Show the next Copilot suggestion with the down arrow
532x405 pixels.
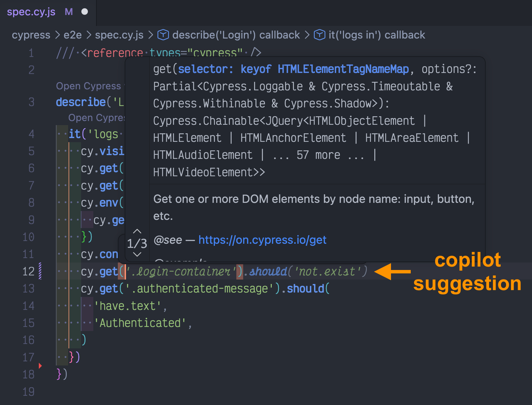point(137,254)
